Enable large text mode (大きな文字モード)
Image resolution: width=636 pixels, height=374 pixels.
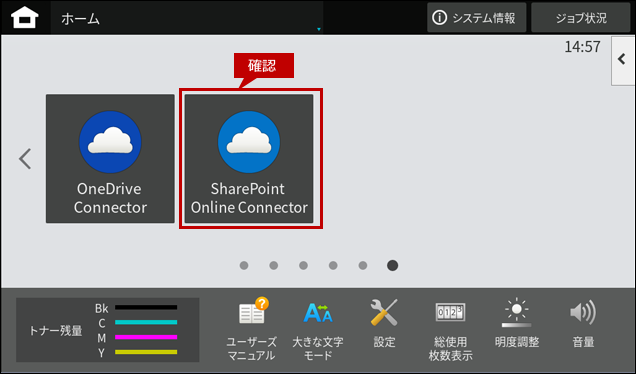318,329
